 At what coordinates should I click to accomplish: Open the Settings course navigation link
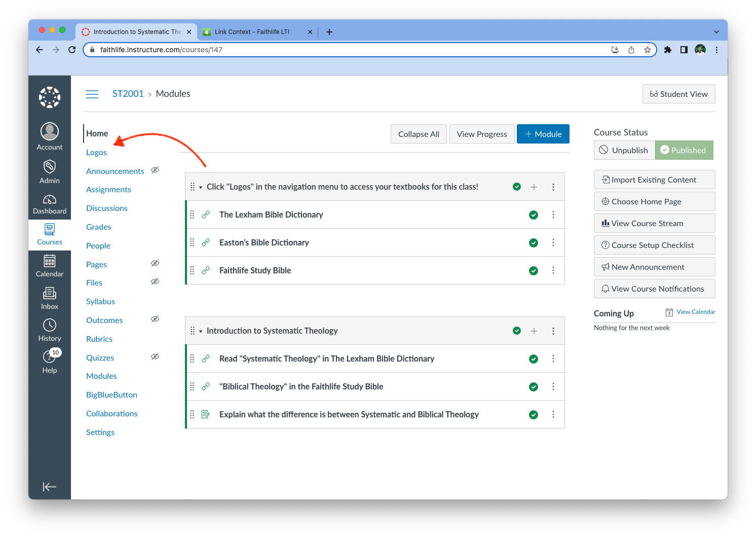(x=100, y=433)
